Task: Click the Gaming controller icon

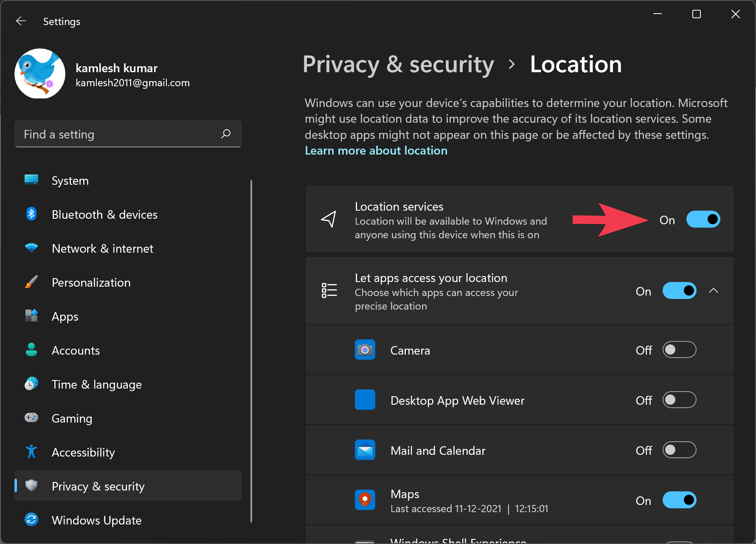Action: [31, 418]
